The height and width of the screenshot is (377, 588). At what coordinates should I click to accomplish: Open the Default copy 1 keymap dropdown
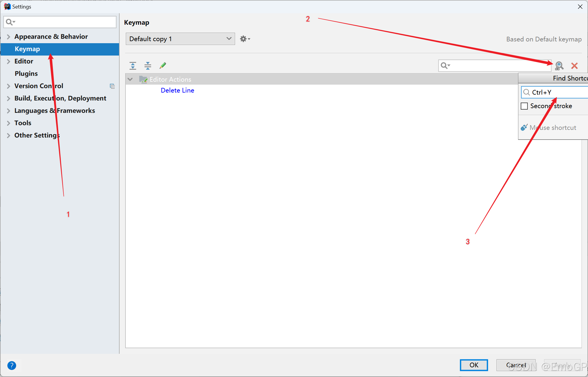[x=180, y=39]
